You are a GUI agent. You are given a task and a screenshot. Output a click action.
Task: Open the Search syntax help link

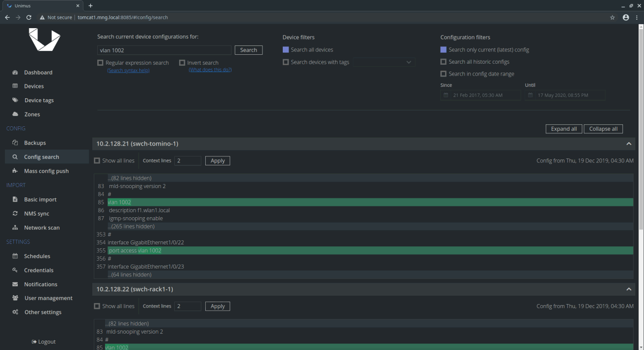[128, 70]
